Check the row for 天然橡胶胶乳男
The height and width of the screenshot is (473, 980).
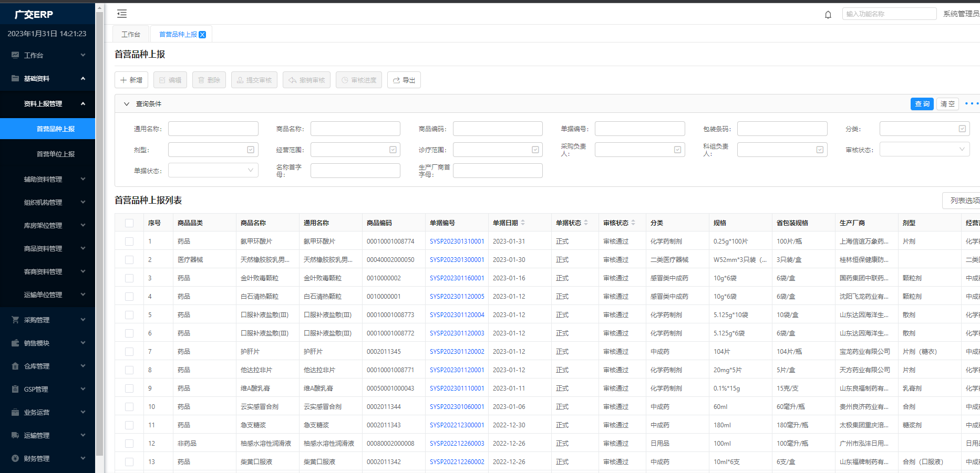click(129, 260)
